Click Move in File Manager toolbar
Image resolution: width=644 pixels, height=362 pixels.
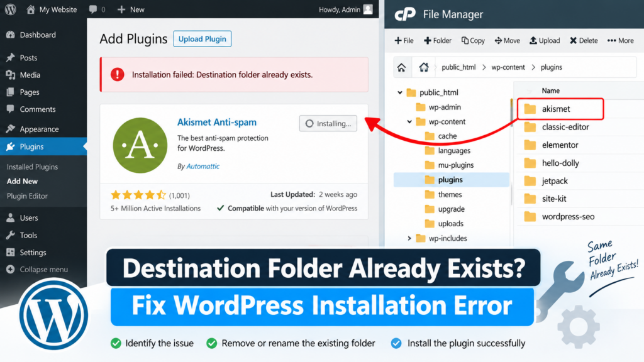pos(508,41)
